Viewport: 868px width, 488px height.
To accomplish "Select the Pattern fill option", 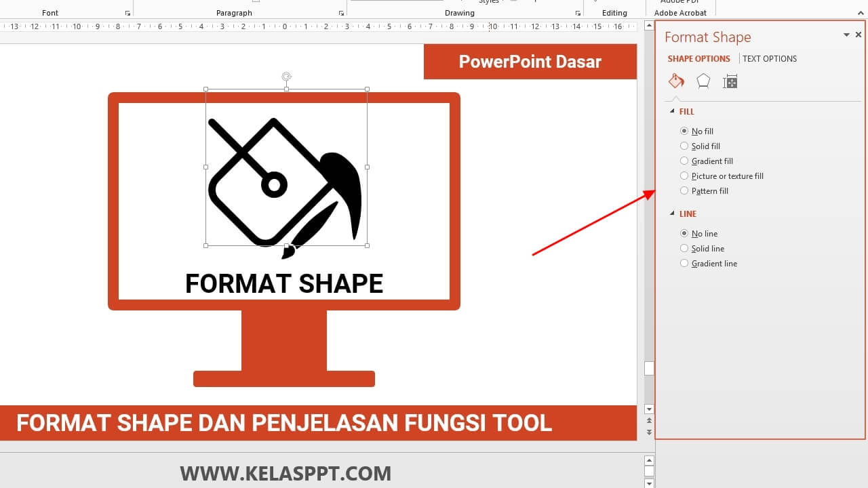I will tap(684, 190).
